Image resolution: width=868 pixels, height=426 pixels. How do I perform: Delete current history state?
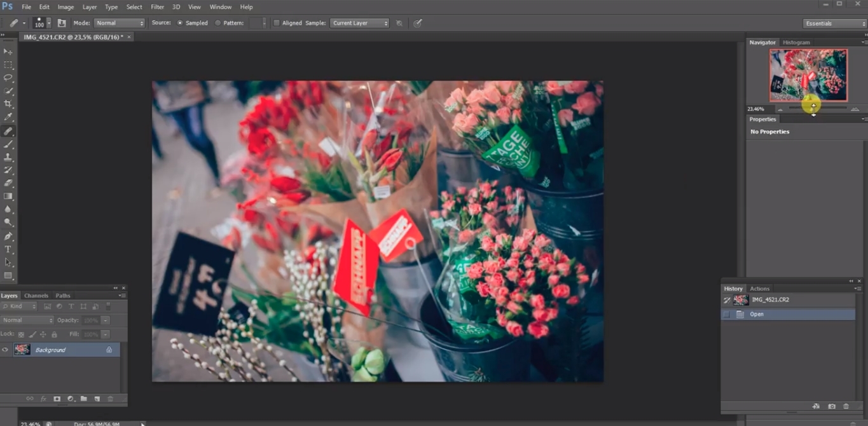click(846, 406)
